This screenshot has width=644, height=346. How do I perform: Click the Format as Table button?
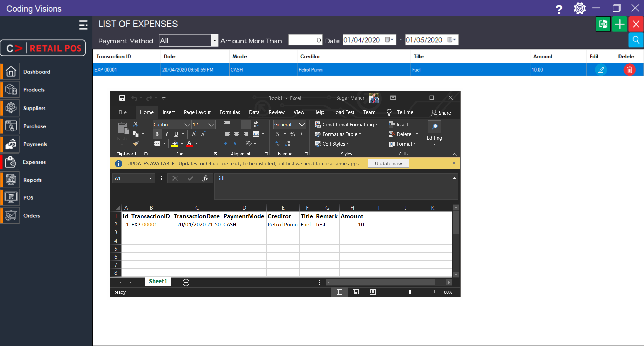[338, 134]
